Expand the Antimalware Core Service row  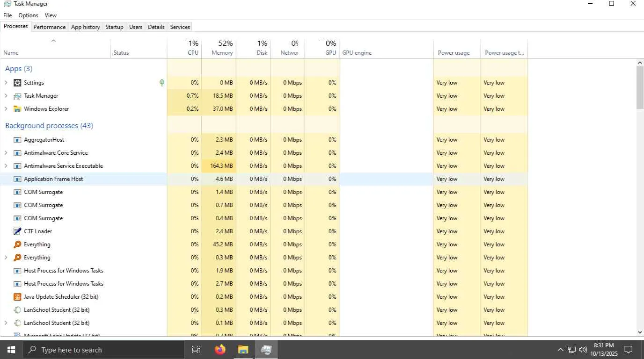pyautogui.click(x=6, y=153)
